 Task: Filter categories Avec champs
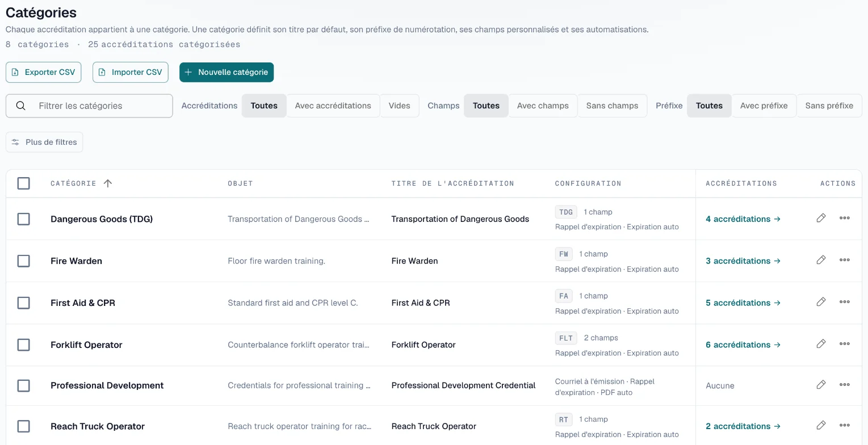[x=543, y=106]
